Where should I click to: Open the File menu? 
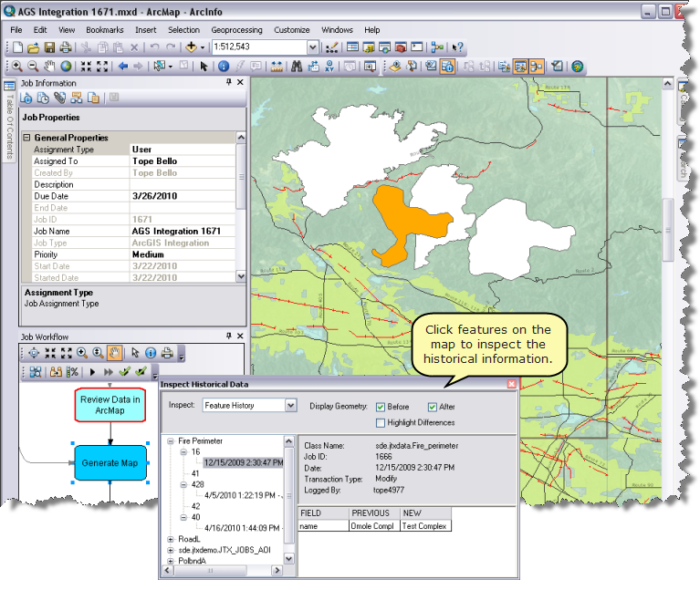tap(16, 30)
